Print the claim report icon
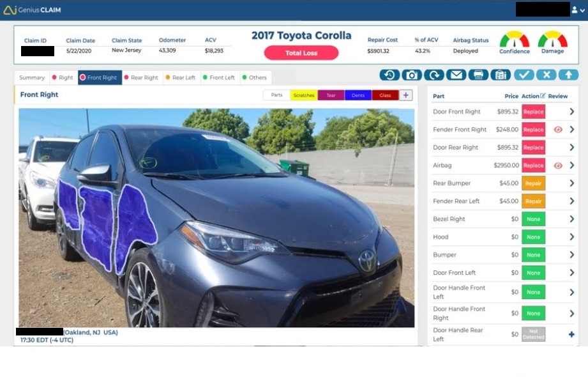The image size is (588, 377). click(478, 75)
